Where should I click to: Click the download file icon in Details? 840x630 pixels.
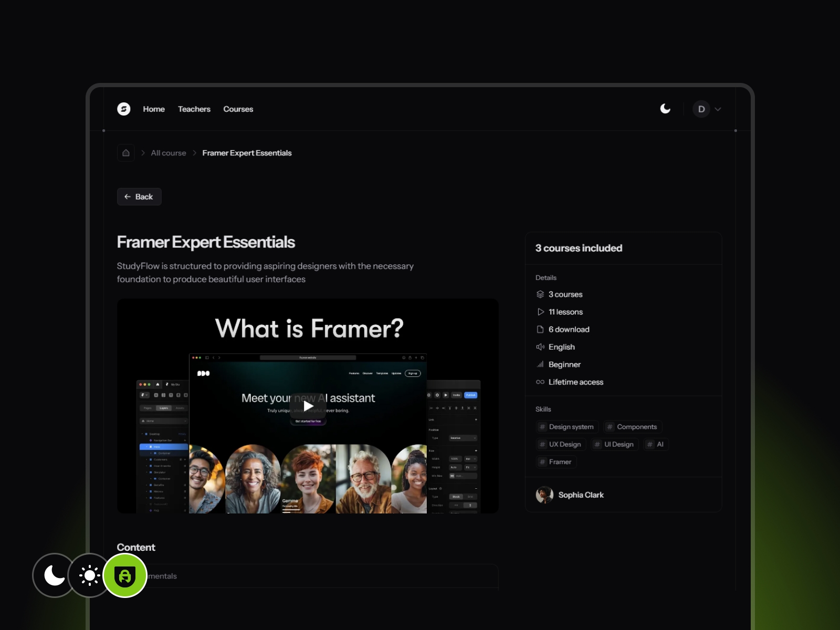point(540,329)
